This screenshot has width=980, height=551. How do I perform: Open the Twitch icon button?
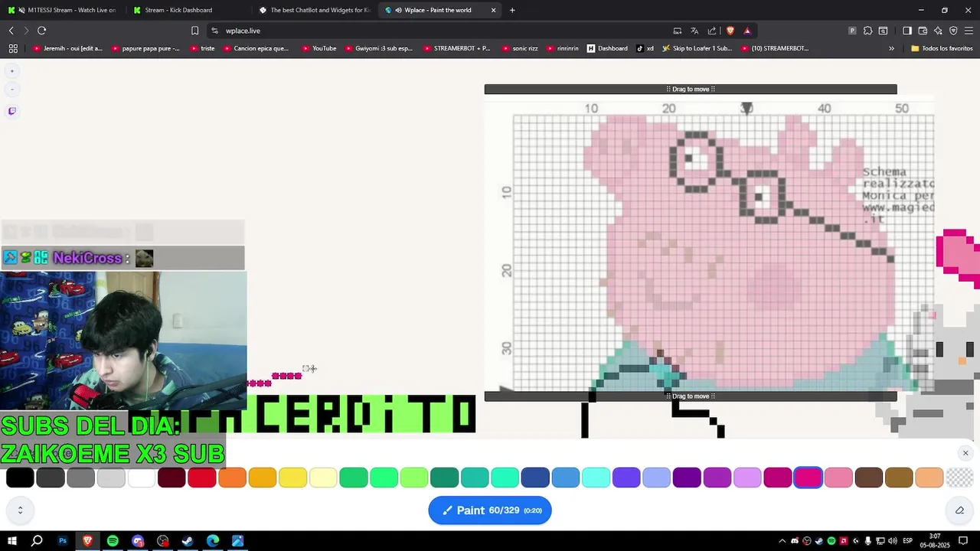pos(11,111)
